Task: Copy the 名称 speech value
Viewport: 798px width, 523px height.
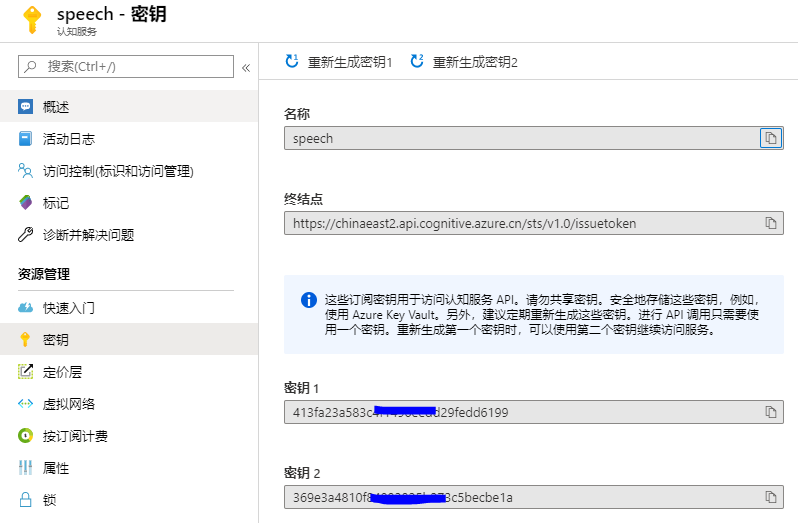Action: click(x=771, y=138)
